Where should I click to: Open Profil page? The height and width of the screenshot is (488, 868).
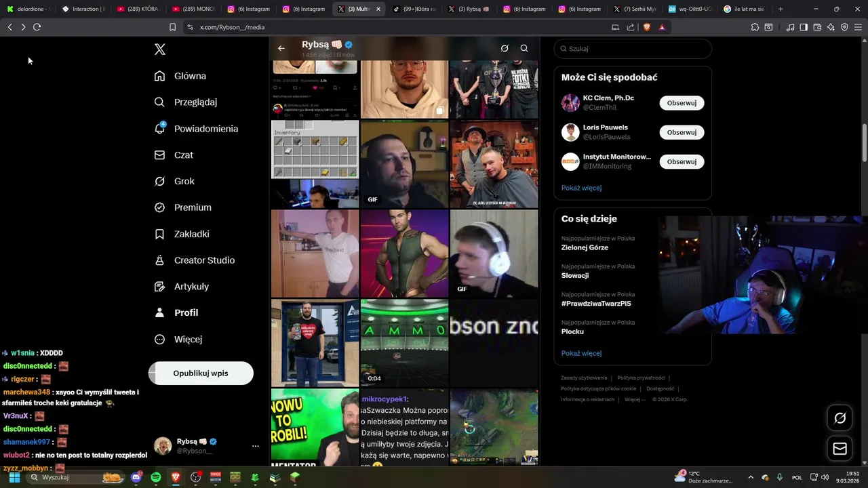[176, 312]
